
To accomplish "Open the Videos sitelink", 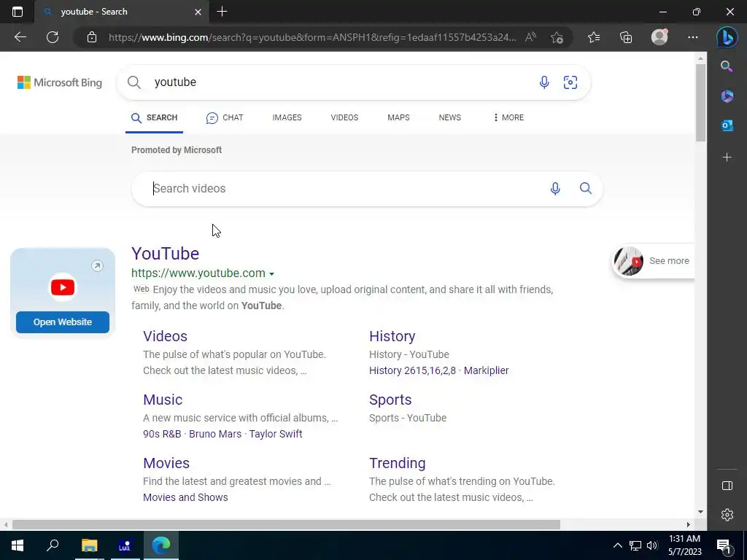I will coord(166,336).
